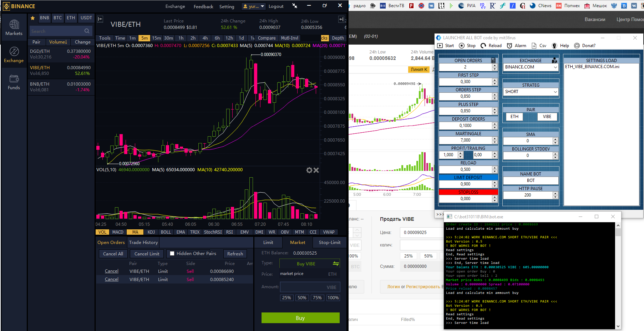Open the Csv file icon in launcher

pos(534,46)
